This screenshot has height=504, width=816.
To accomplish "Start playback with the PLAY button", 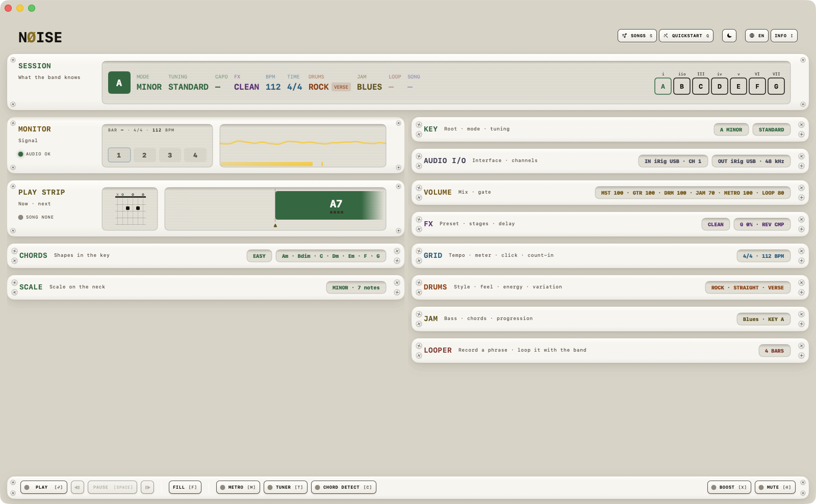I will pos(44,487).
